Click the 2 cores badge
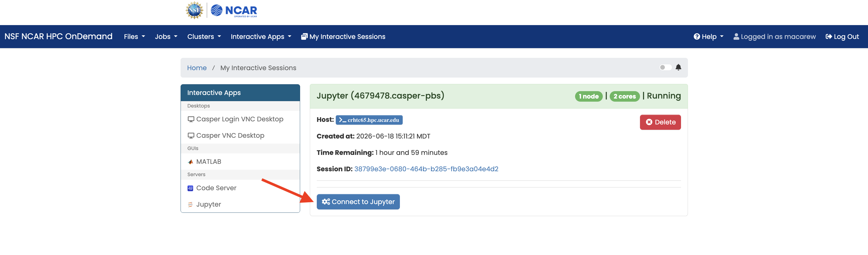Viewport: 868px width, 255px height. tap(624, 97)
